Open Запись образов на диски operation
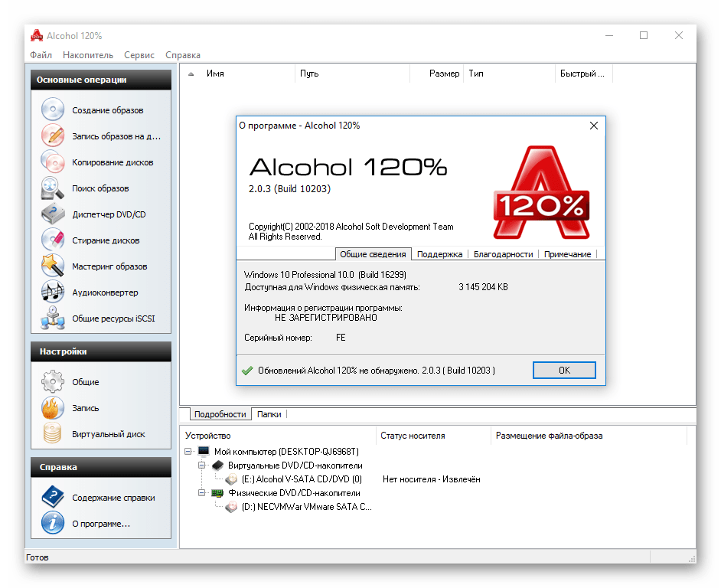This screenshot has height=588, width=721. point(116,136)
